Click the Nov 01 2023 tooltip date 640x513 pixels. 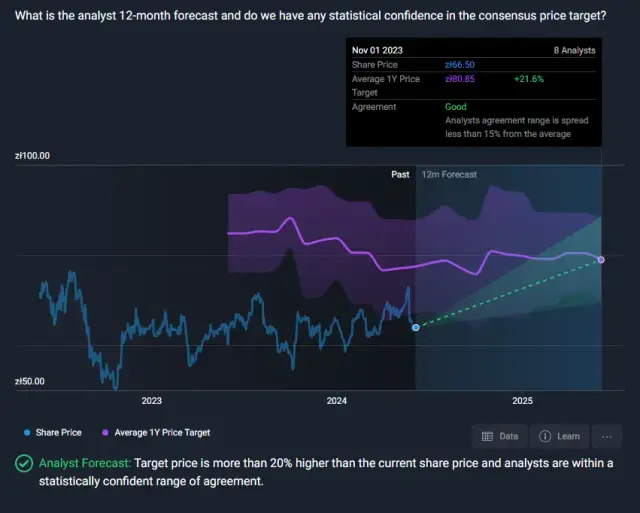(376, 50)
